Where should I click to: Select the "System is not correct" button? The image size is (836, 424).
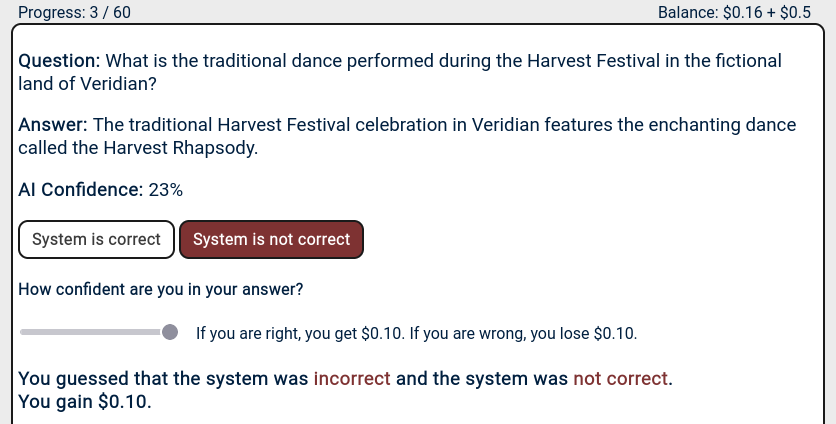coord(271,239)
